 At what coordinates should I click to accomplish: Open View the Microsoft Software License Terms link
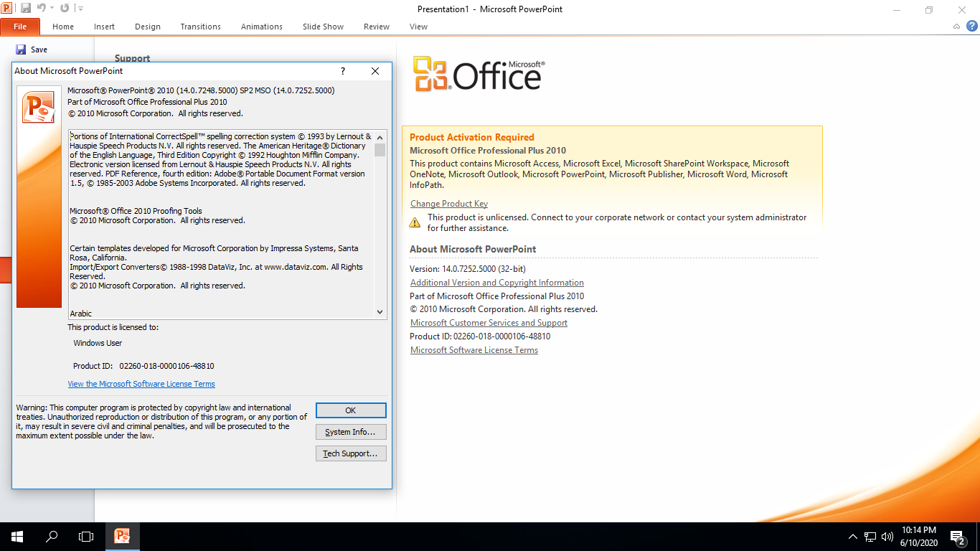(x=141, y=384)
